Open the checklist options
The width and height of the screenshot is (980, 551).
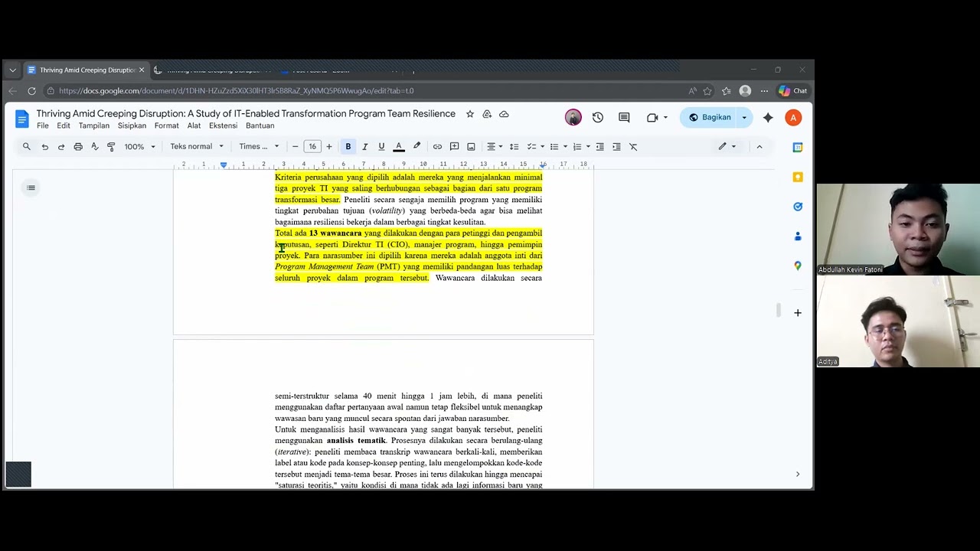click(535, 146)
